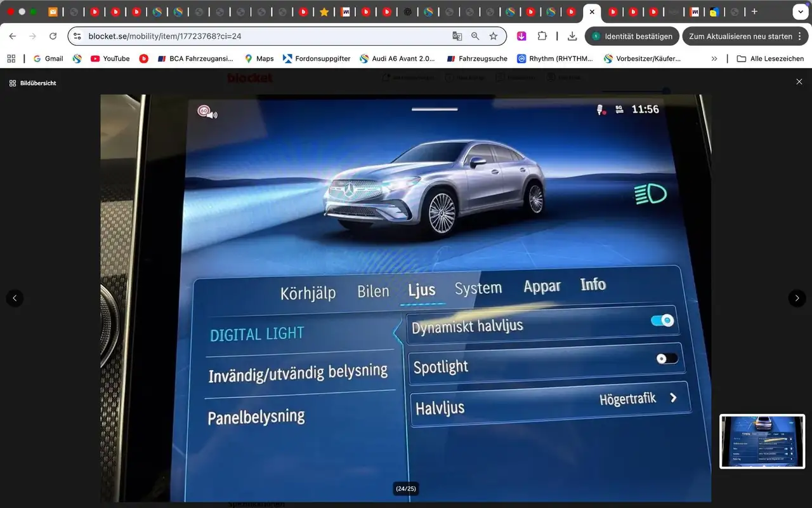Click the translate page icon in address bar
The width and height of the screenshot is (812, 508).
(x=457, y=36)
